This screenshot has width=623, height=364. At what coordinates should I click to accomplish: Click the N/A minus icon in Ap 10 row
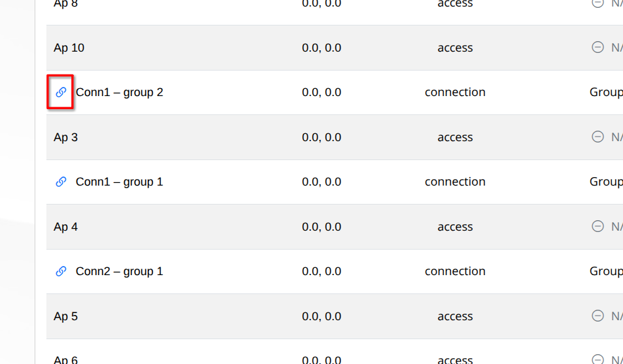[x=598, y=47]
